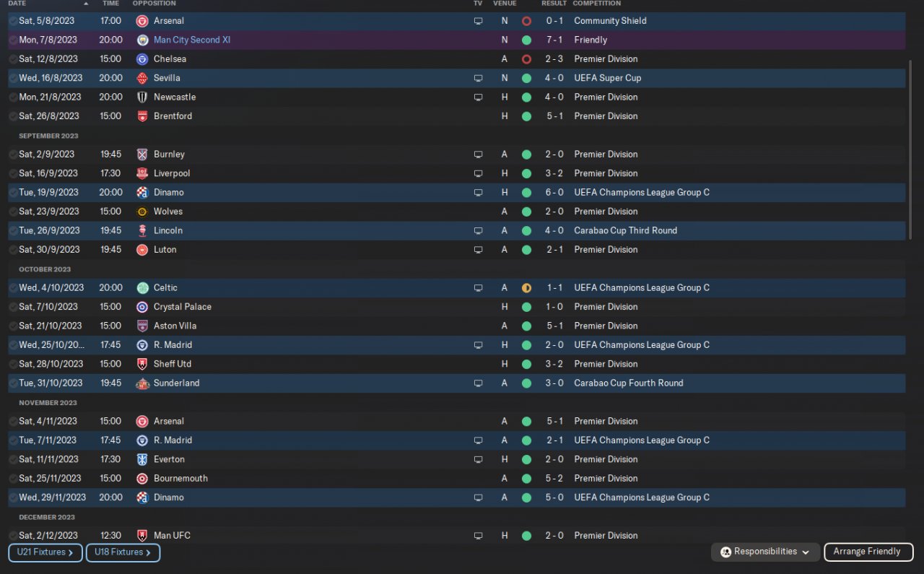Click the Sevilla club badge
Image resolution: width=924 pixels, height=574 pixels.
coord(142,78)
